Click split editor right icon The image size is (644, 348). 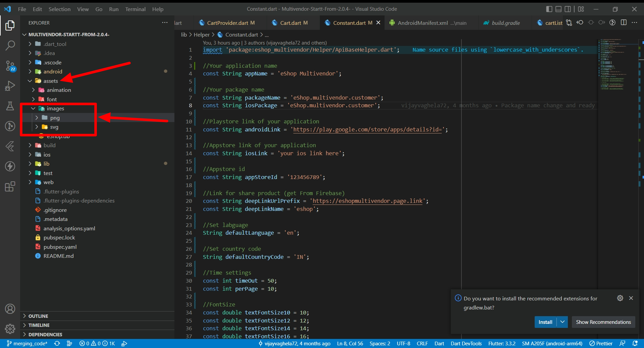click(624, 22)
